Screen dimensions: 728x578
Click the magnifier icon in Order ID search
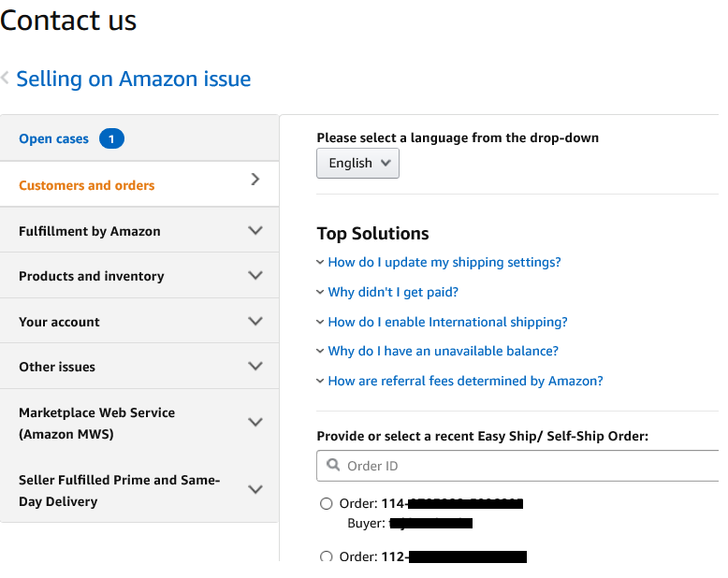pyautogui.click(x=334, y=465)
